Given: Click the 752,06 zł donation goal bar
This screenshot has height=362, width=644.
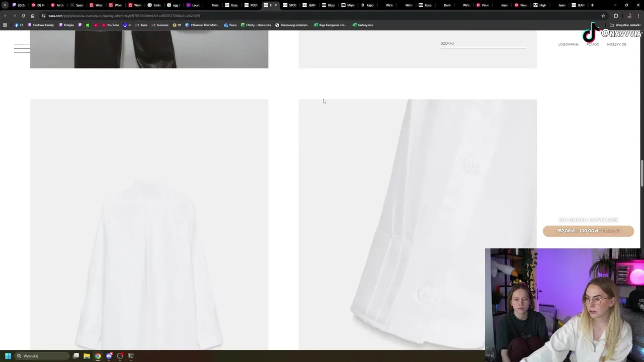Looking at the screenshot, I should pos(588,231).
